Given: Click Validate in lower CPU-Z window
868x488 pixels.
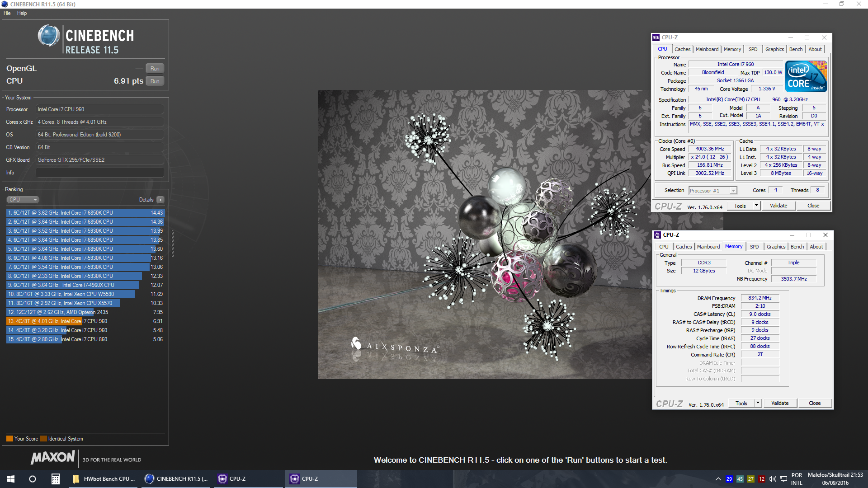Looking at the screenshot, I should (x=779, y=404).
